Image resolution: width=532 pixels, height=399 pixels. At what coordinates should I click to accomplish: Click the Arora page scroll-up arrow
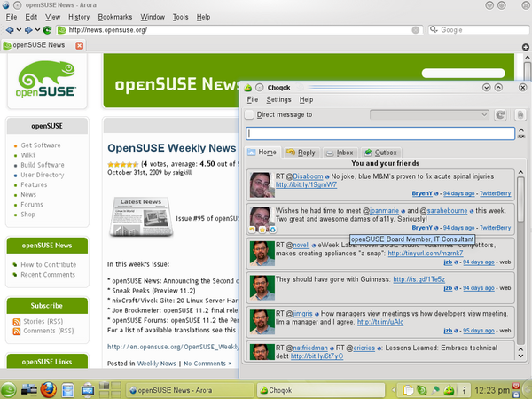tap(528, 58)
